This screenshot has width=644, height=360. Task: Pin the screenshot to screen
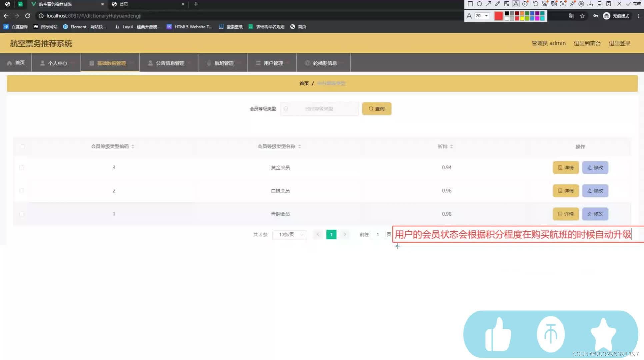click(x=572, y=4)
